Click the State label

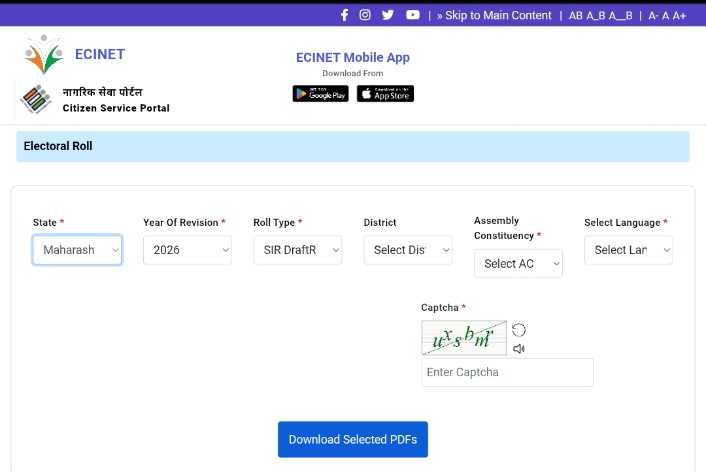(x=45, y=222)
